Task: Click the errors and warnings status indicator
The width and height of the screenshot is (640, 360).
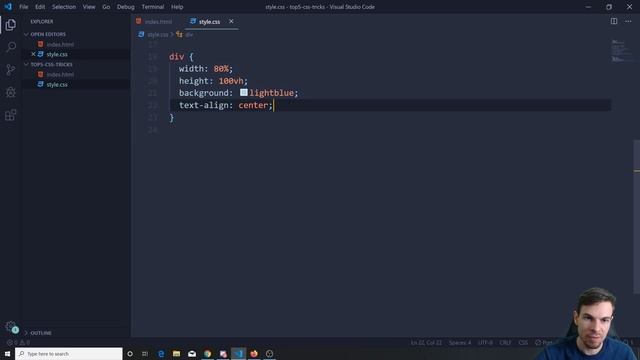Action: [18, 342]
